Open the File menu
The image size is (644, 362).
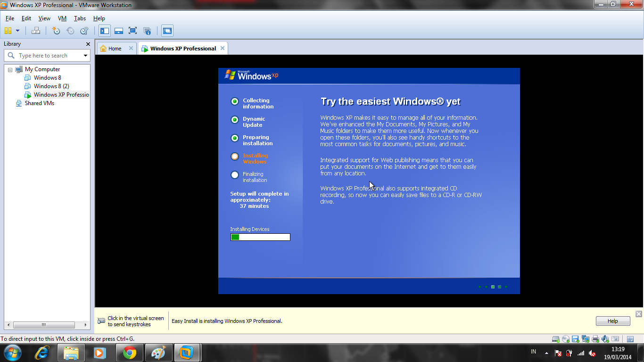10,18
